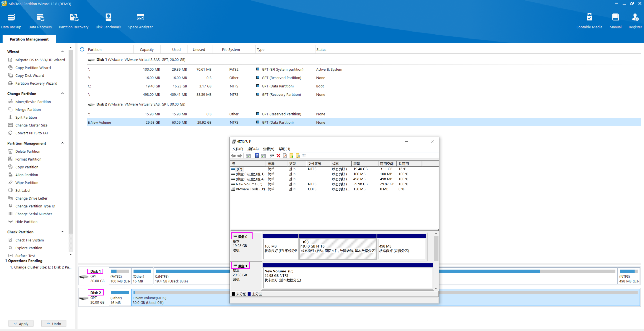Click the sidebar scroll-down arrow
The width and height of the screenshot is (644, 331).
click(71, 254)
